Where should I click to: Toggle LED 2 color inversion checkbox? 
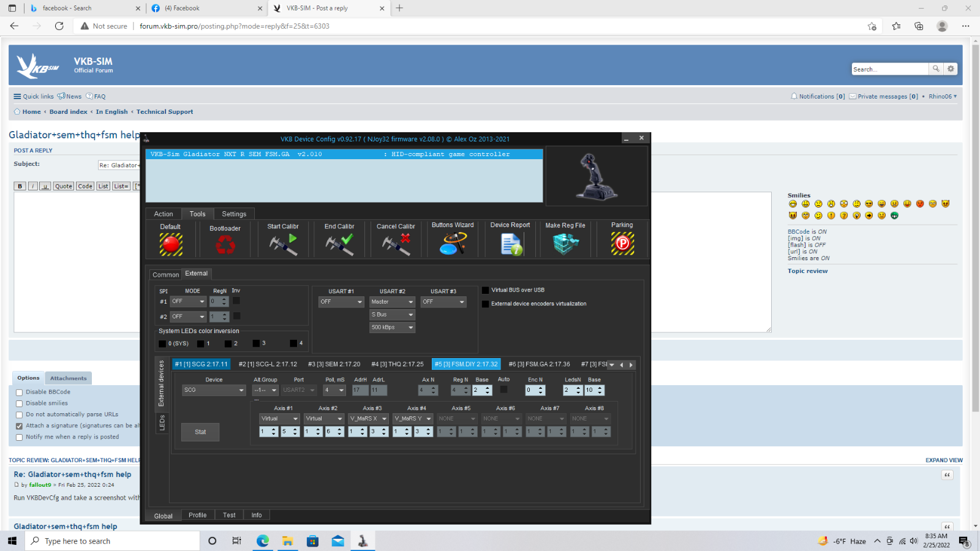(228, 343)
